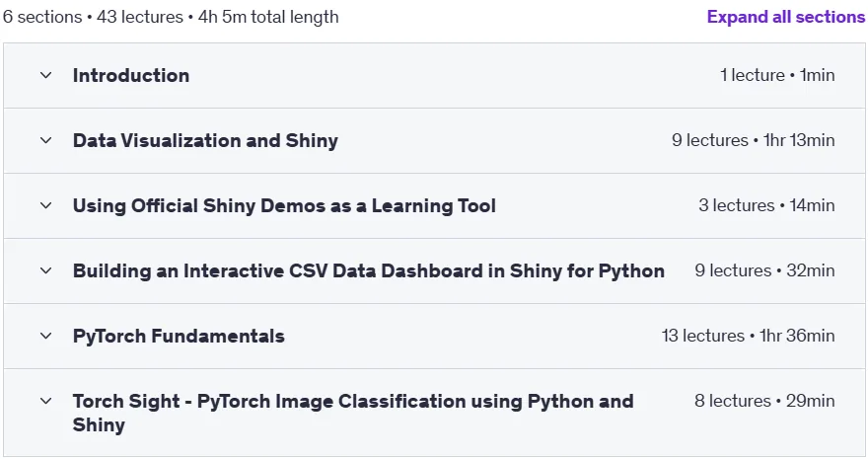Expand the Introduction section chevron

pos(46,75)
